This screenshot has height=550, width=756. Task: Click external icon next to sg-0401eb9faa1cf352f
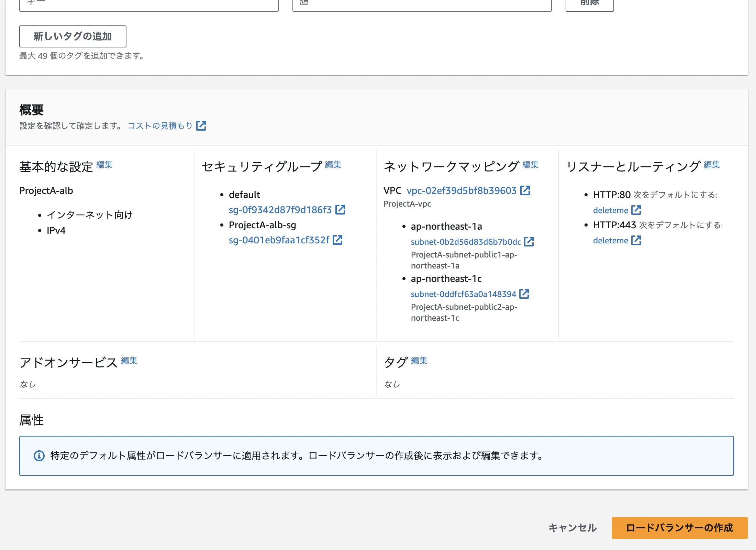tap(338, 240)
